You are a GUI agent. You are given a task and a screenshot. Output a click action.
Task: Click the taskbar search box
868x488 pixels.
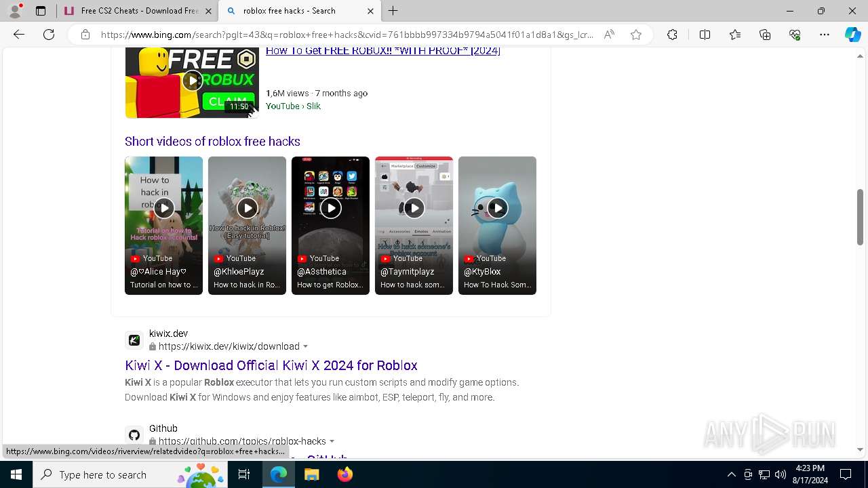132,474
